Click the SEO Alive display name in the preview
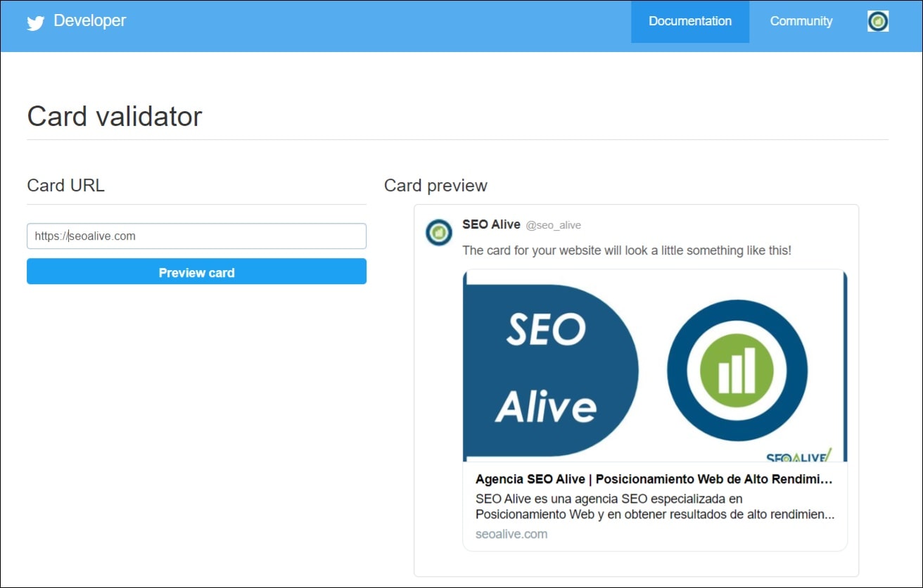 pos(492,224)
